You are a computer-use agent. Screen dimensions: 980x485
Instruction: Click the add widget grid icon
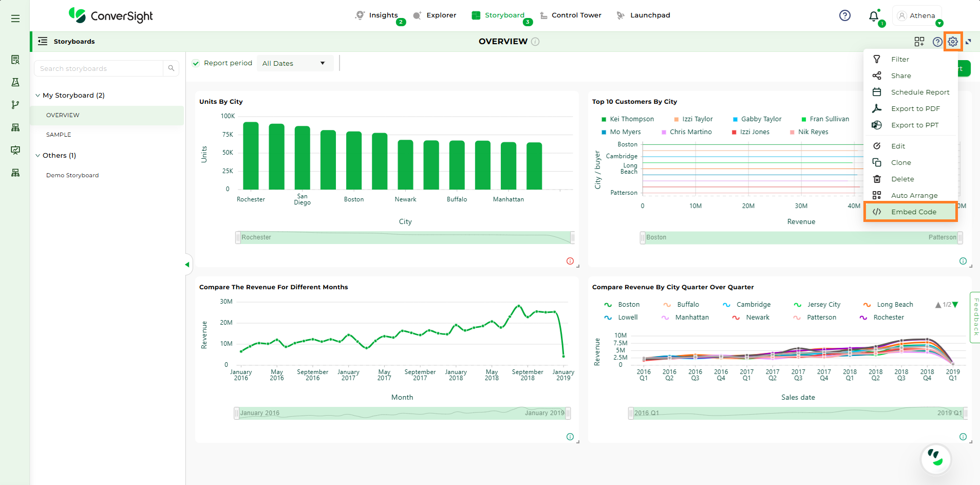919,42
